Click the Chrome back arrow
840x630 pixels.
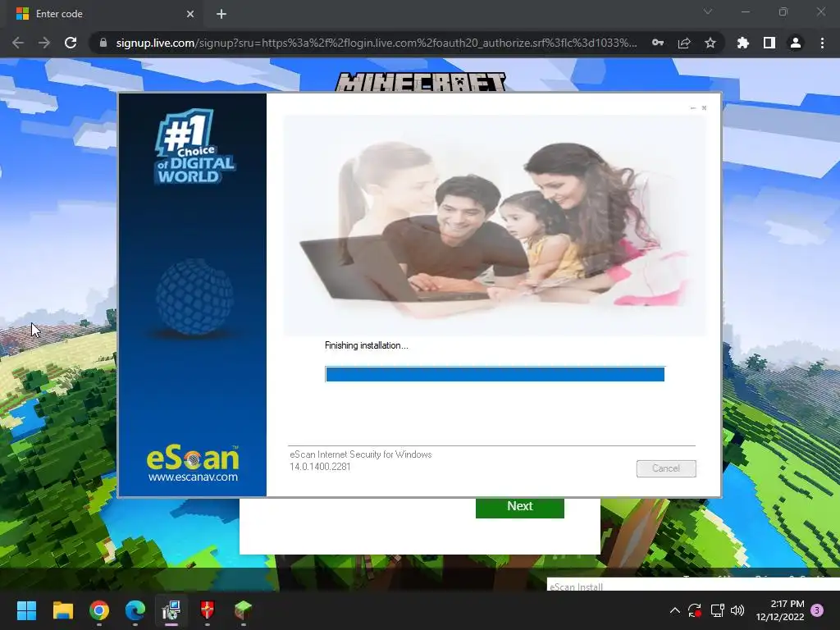[18, 43]
